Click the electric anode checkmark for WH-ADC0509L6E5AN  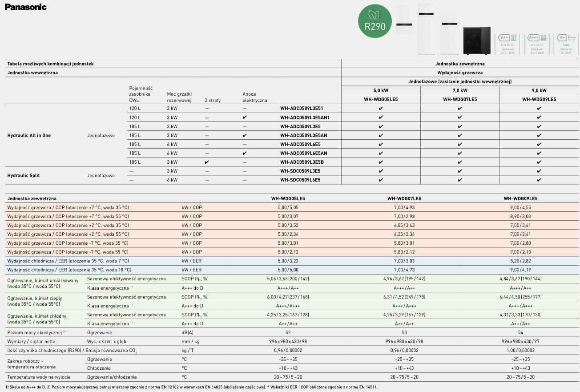[x=245, y=153]
